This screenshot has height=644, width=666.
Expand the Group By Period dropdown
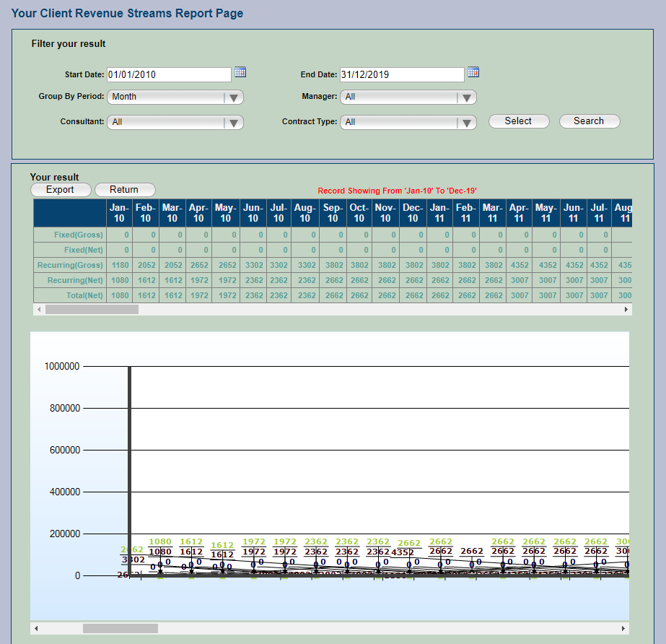(x=175, y=97)
